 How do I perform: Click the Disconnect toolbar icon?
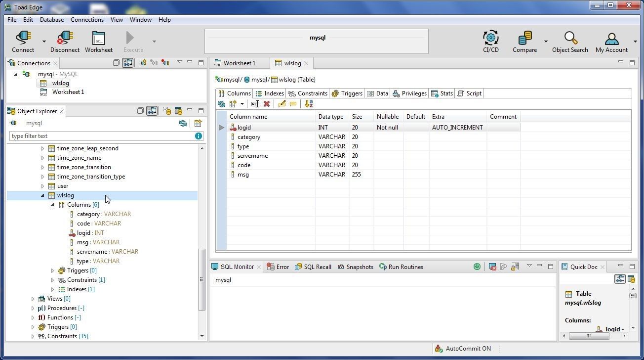coord(65,42)
